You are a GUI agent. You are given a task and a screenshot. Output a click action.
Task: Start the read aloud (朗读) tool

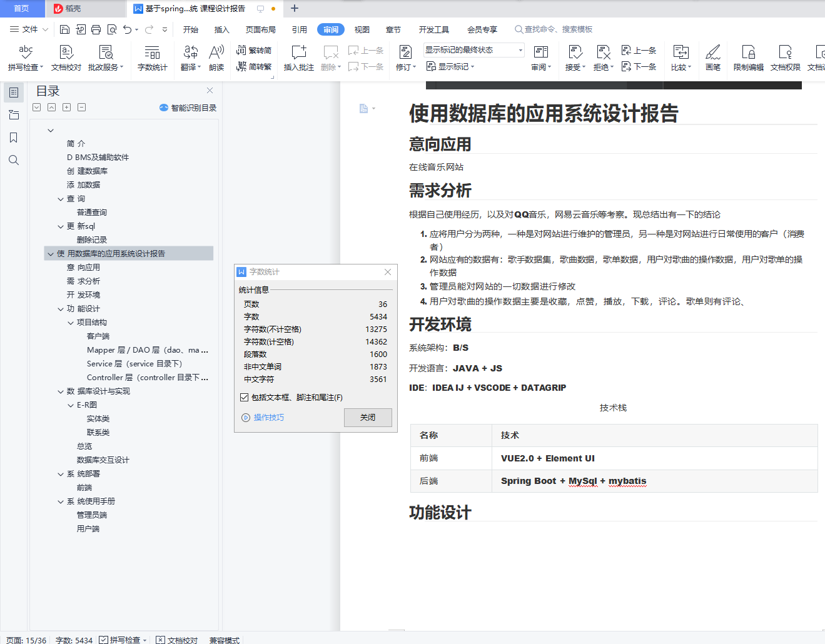(x=216, y=58)
